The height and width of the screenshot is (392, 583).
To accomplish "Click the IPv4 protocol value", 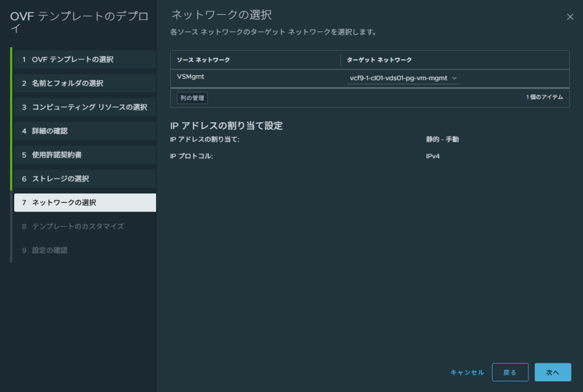I will point(433,156).
